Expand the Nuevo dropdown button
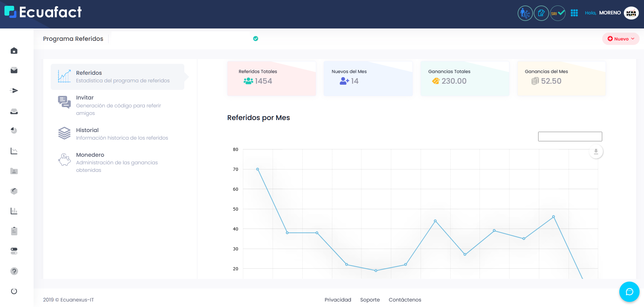This screenshot has width=644, height=307. click(621, 39)
